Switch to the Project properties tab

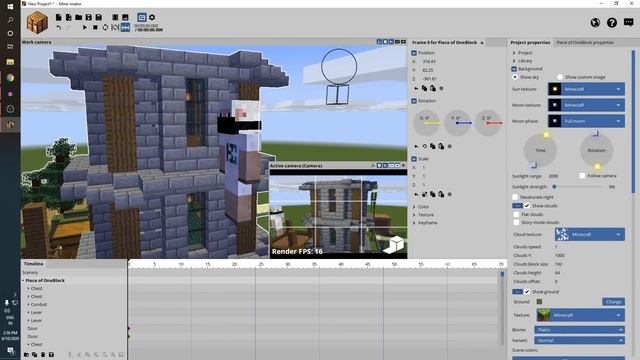pos(530,42)
